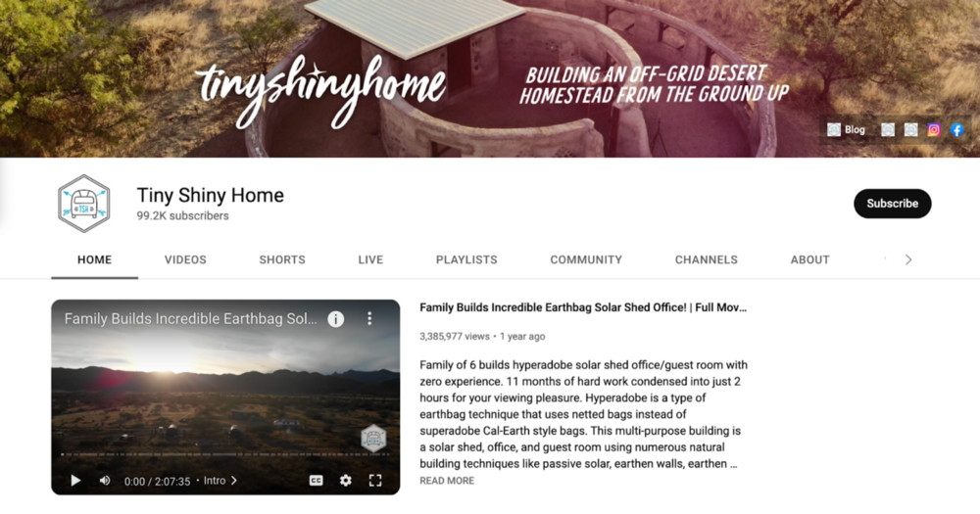980x514 pixels.
Task: Seek along the video progress bar
Action: tap(225, 454)
